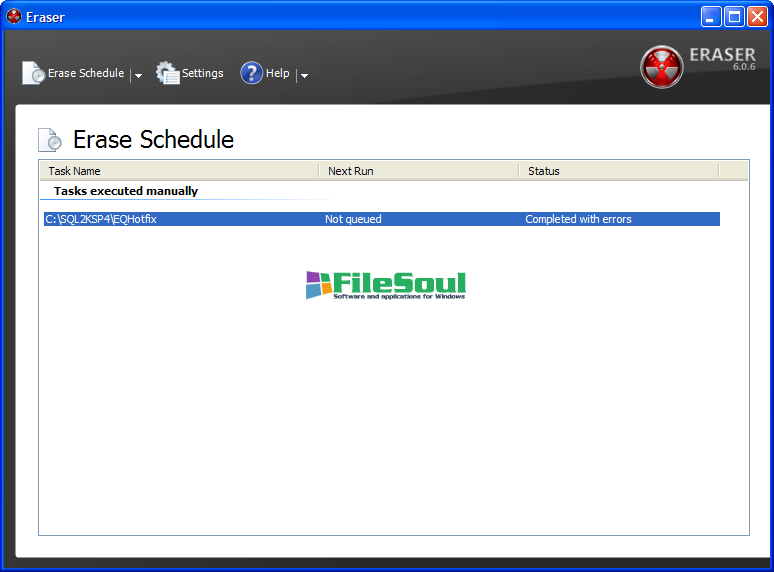Click the Erase Schedule toolbar label
This screenshot has height=572, width=774.
pyautogui.click(x=86, y=73)
